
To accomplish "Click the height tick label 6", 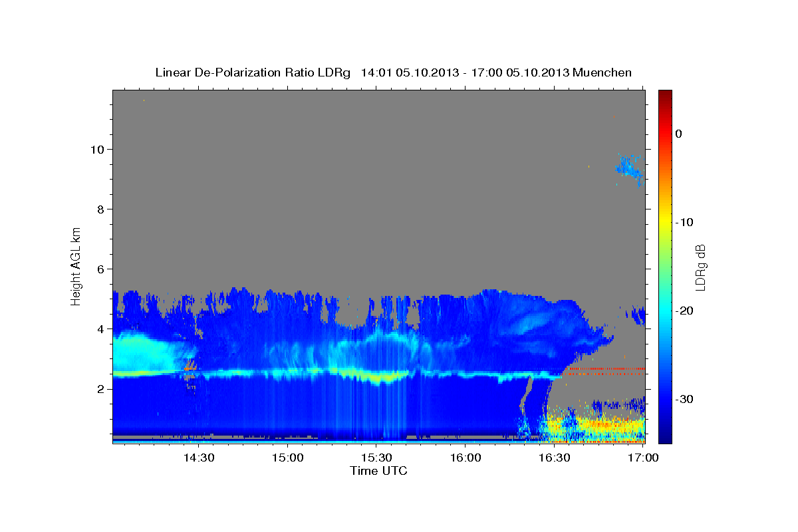I will click(102, 269).
